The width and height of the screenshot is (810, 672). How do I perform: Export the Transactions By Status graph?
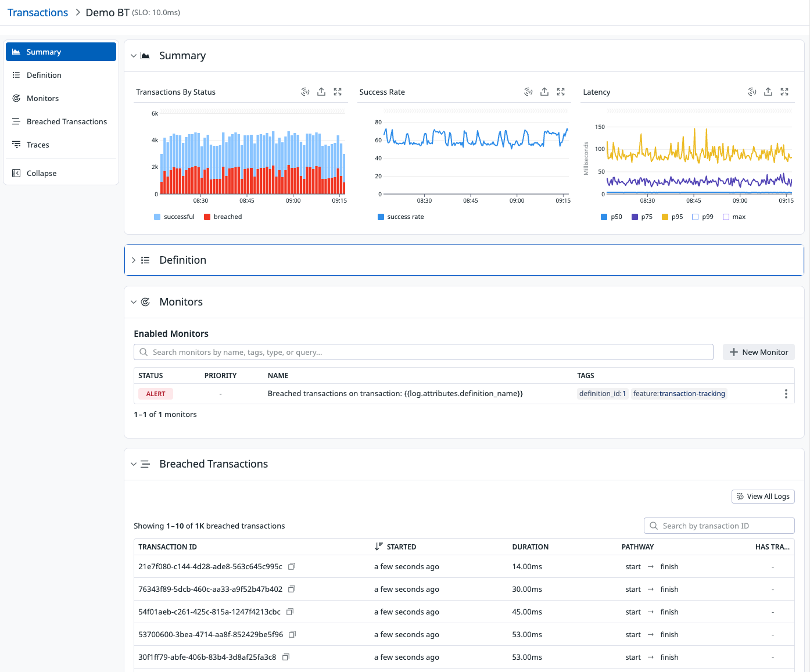(321, 92)
